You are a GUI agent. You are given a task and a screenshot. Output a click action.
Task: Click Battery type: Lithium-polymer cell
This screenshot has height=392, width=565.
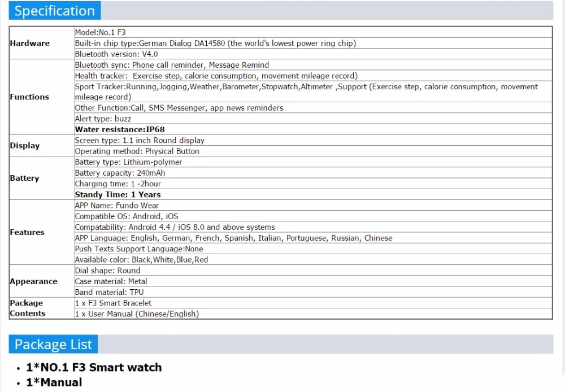point(314,162)
